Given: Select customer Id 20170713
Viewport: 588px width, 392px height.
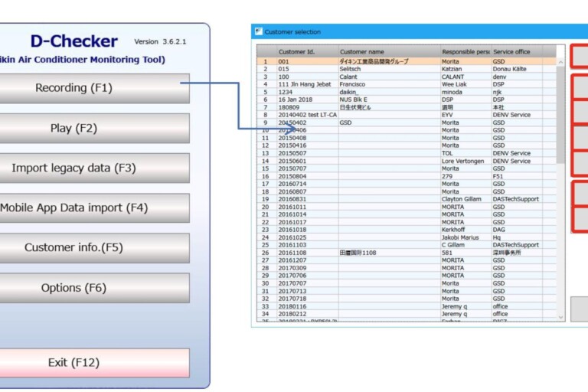Looking at the screenshot, I should [x=407, y=291].
